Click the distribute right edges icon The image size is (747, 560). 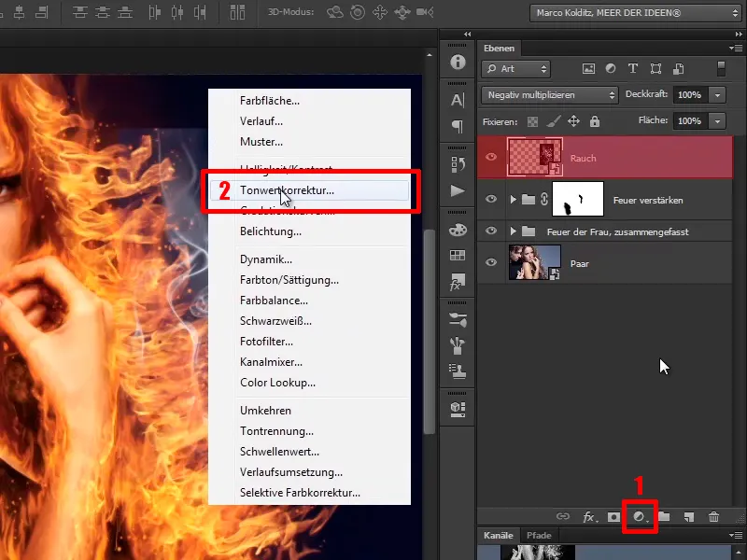click(200, 12)
